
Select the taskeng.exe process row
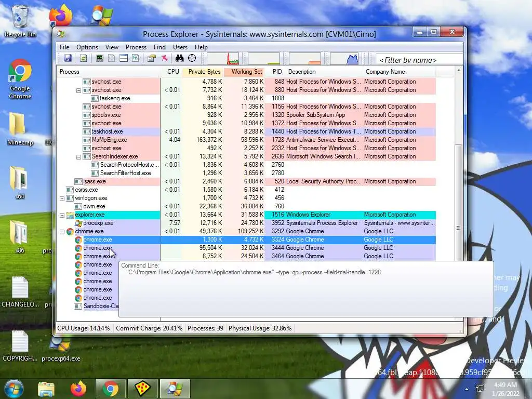pyautogui.click(x=246, y=98)
